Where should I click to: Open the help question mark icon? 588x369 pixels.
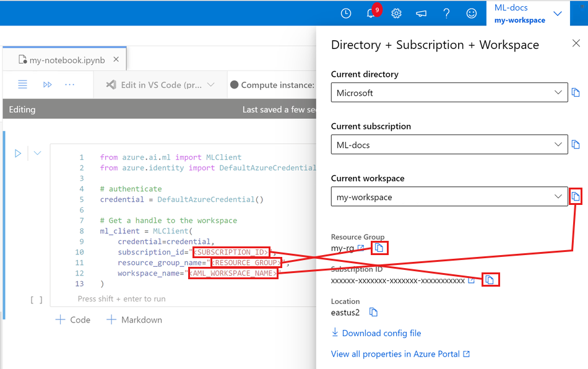coord(446,14)
